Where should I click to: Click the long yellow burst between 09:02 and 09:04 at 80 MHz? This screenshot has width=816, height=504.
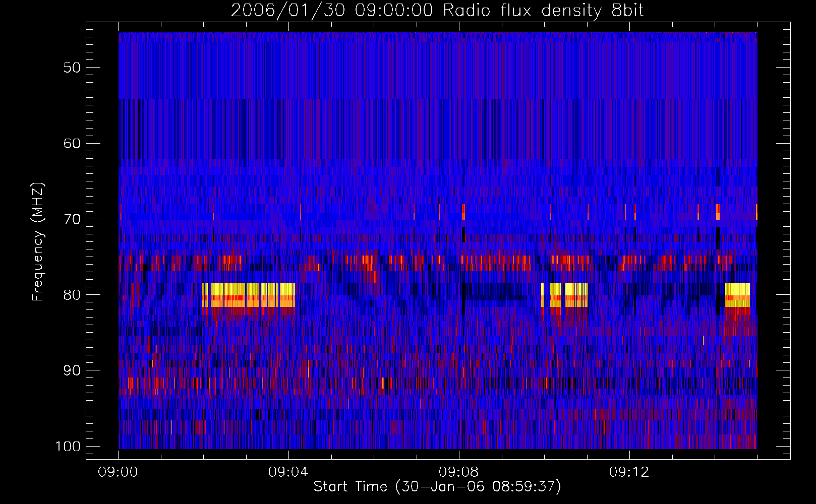248,295
